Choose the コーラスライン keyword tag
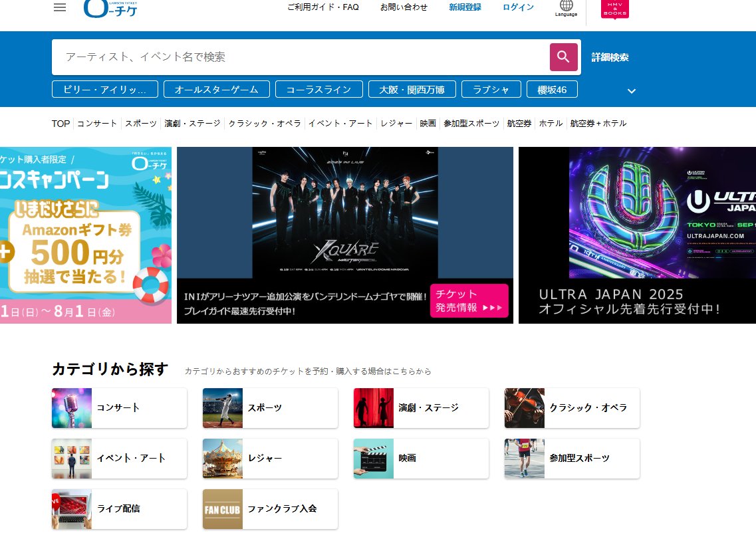 coord(318,90)
